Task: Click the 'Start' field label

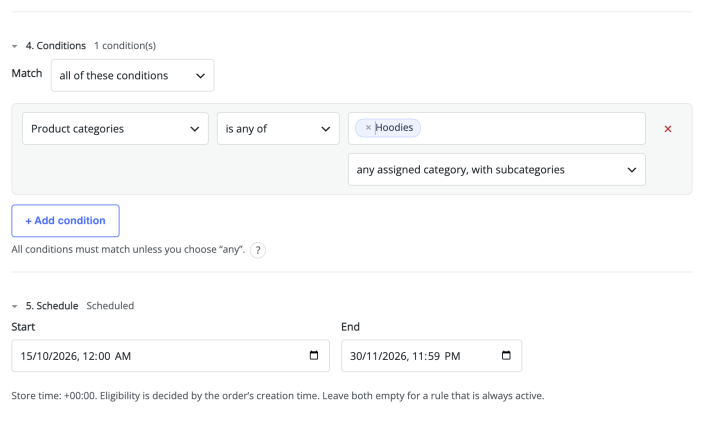Action: 23,327
